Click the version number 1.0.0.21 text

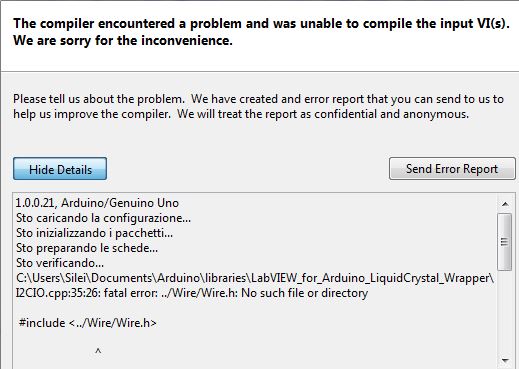pyautogui.click(x=36, y=203)
